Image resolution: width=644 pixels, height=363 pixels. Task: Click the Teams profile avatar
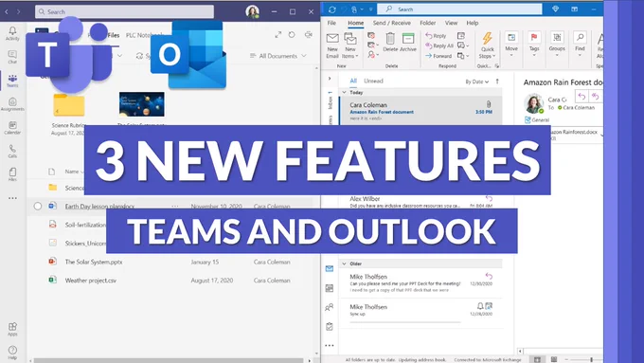pos(252,11)
